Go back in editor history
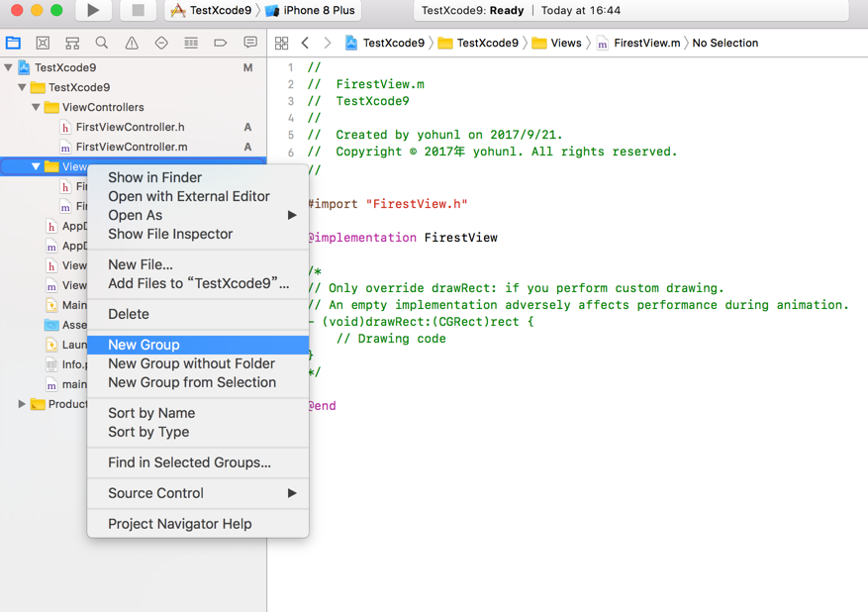The image size is (868, 612). tap(305, 44)
